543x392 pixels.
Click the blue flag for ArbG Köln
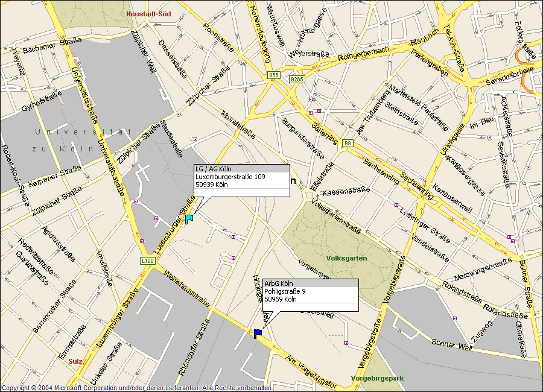point(258,333)
